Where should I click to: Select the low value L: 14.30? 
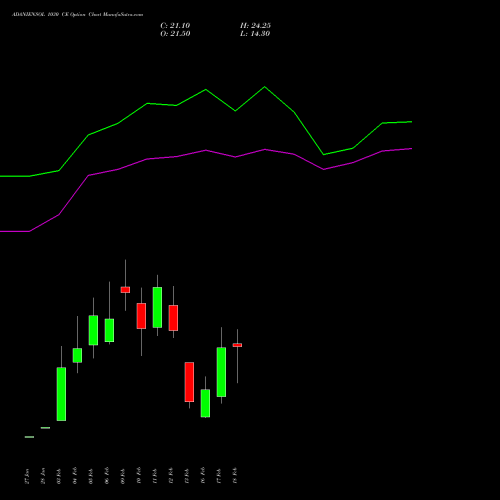coord(255,34)
